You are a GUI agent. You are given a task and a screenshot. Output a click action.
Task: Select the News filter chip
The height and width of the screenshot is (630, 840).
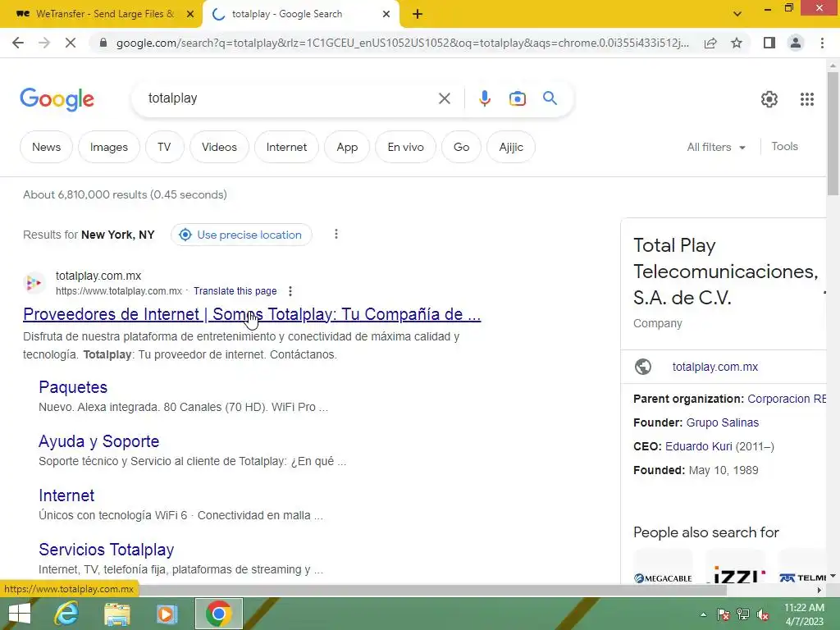point(46,147)
